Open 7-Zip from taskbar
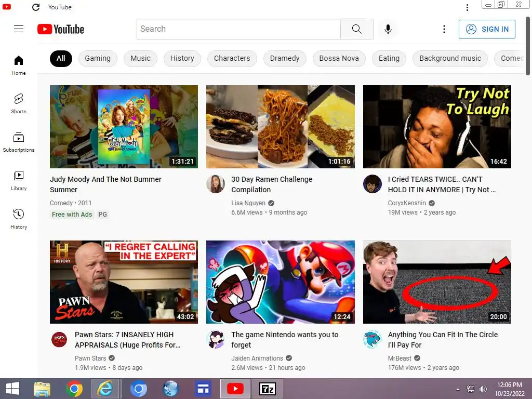532x399 pixels. [268, 389]
